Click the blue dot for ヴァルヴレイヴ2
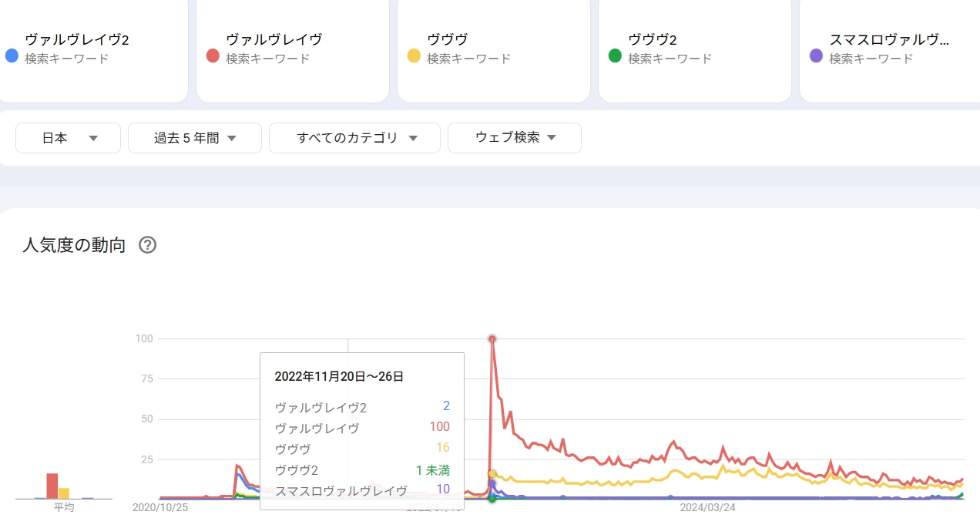Image resolution: width=980 pixels, height=518 pixels. [12, 55]
